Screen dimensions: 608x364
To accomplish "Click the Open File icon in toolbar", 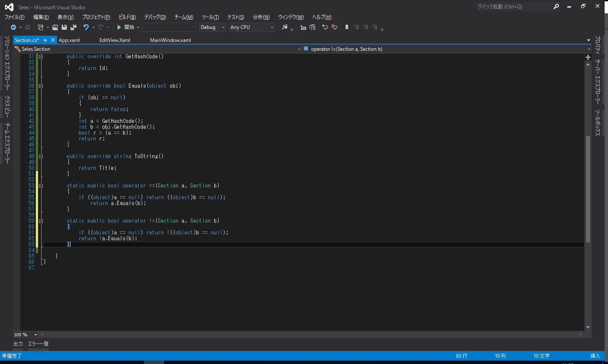I will tap(55, 27).
